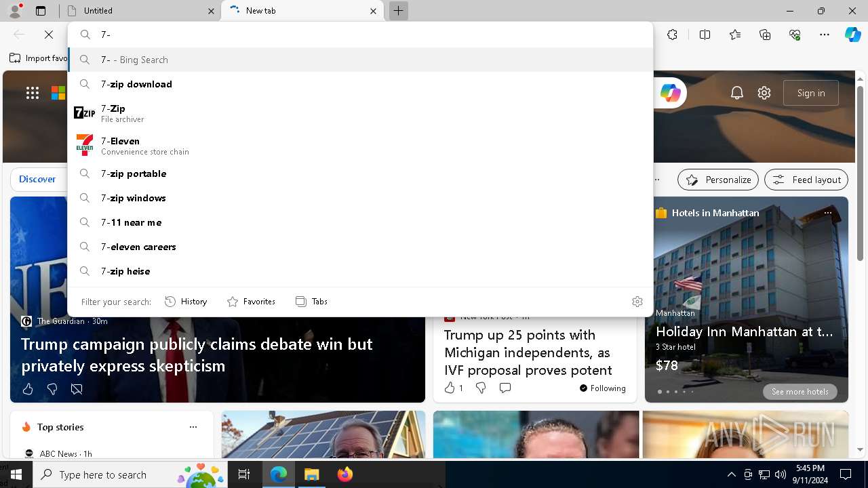Choose the '7-zip heise' suggestion
Screen dimensions: 868x488
(360, 271)
